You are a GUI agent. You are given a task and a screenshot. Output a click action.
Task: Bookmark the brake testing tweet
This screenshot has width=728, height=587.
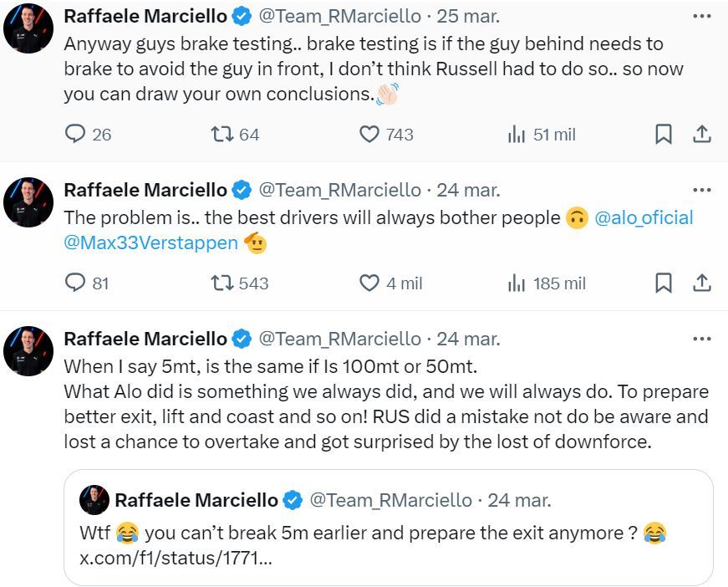[663, 134]
